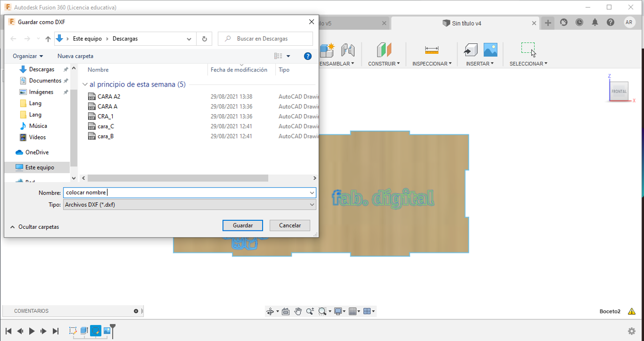
Task: Click the Insert Derive icon
Action: click(x=470, y=50)
